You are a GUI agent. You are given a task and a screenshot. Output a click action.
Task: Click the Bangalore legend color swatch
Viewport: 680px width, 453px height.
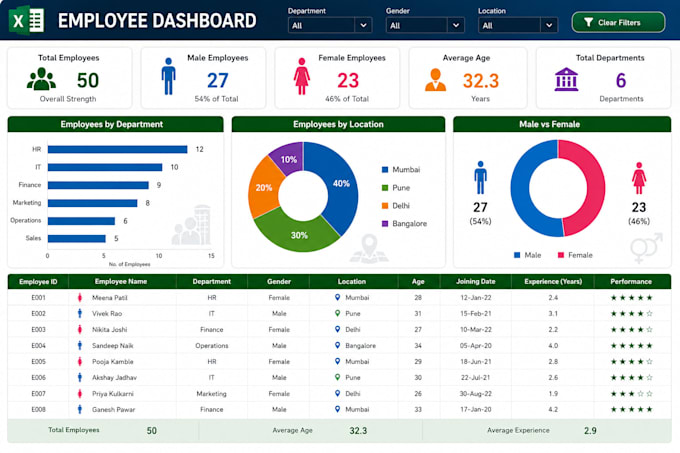click(x=385, y=224)
